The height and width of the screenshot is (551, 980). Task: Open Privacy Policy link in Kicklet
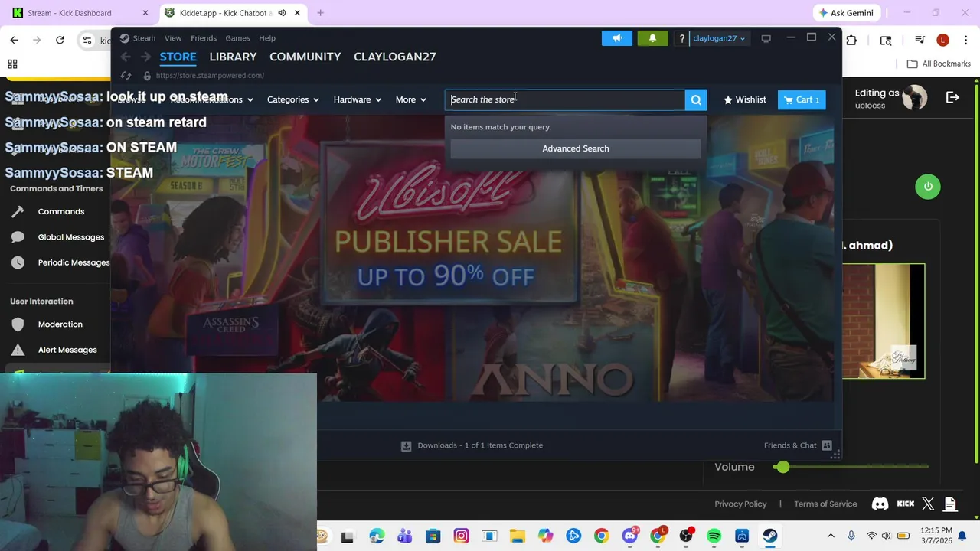[x=740, y=504]
